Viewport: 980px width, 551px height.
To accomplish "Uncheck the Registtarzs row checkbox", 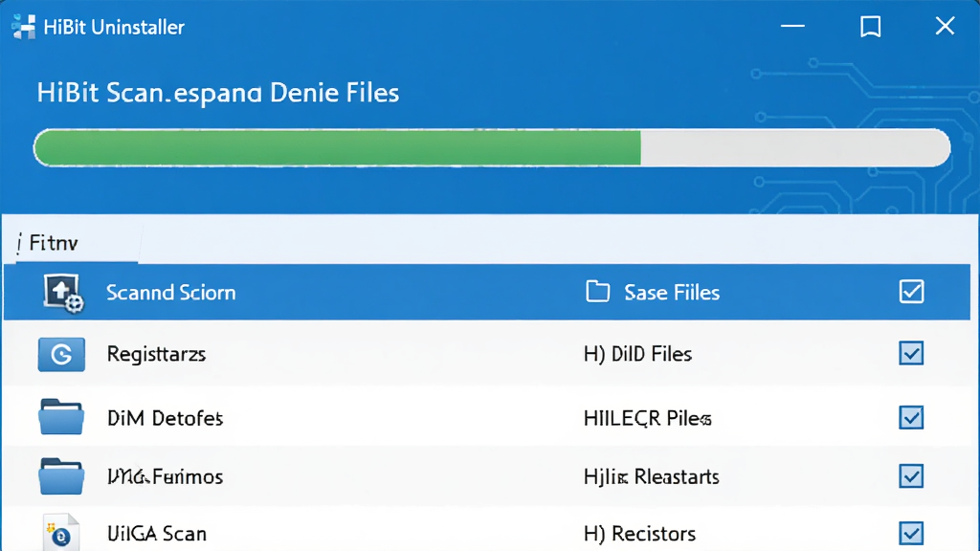I will tap(911, 354).
